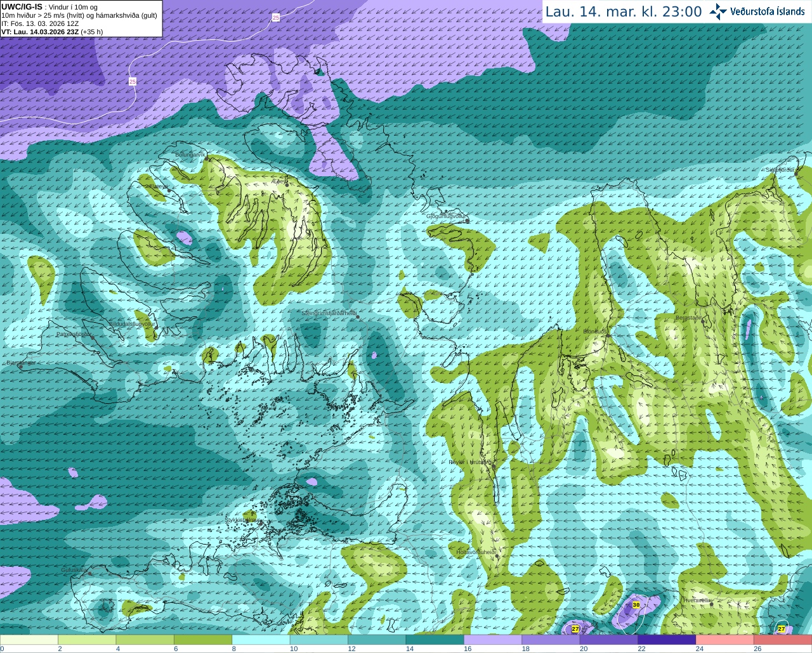Image resolution: width=812 pixels, height=653 pixels.
Task: Click the 10m hviður > 25 m/s description line
Action: click(79, 15)
